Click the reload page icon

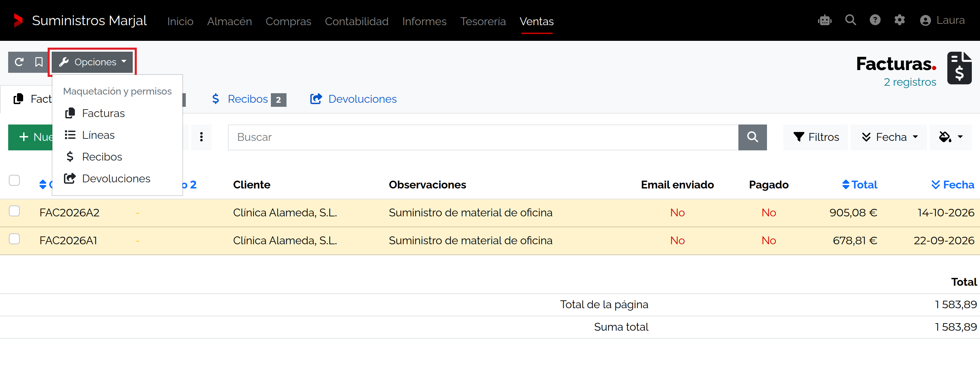point(19,62)
